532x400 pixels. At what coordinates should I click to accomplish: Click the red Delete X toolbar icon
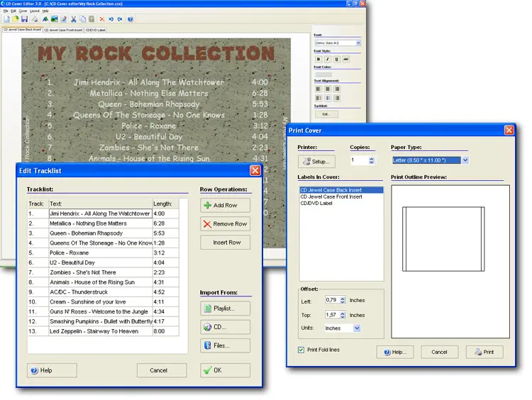point(101,19)
